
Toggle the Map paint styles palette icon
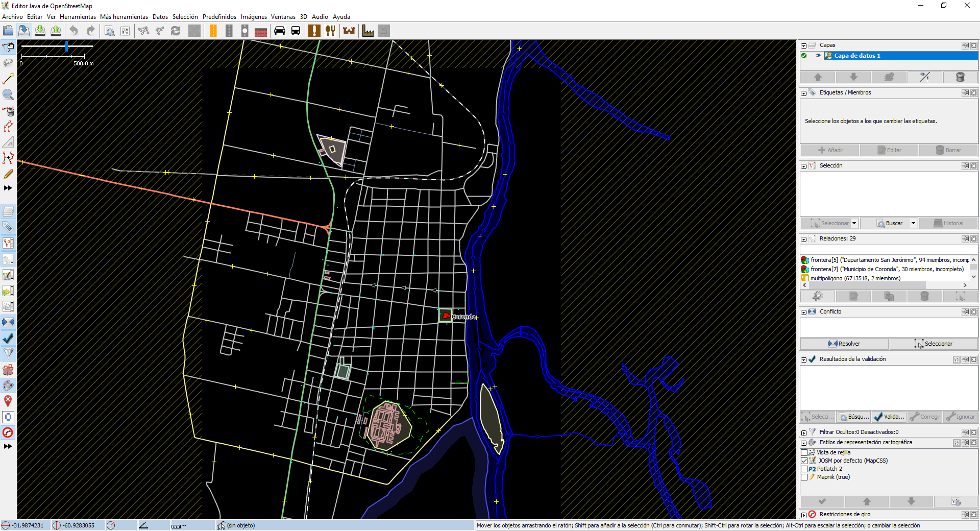8,385
